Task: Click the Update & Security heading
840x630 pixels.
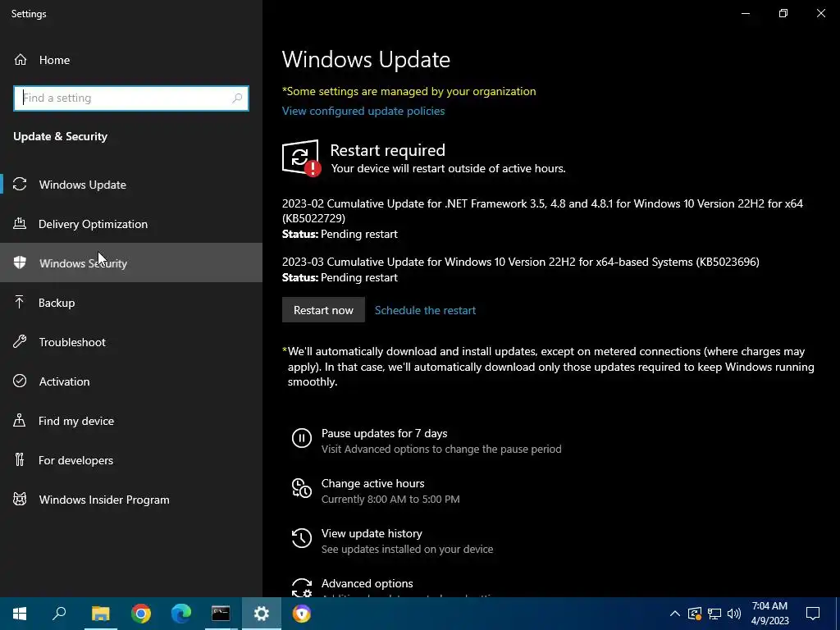Action: [x=60, y=136]
